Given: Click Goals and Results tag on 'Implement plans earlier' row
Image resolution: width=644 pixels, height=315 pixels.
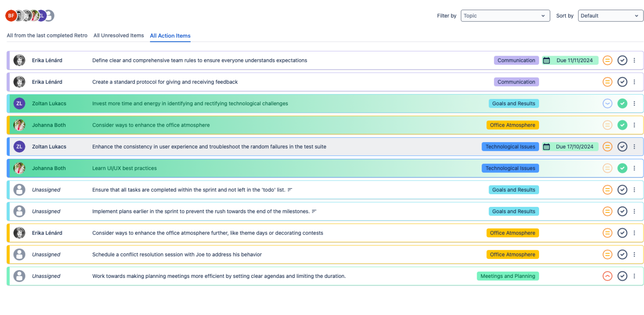Looking at the screenshot, I should (x=513, y=211).
